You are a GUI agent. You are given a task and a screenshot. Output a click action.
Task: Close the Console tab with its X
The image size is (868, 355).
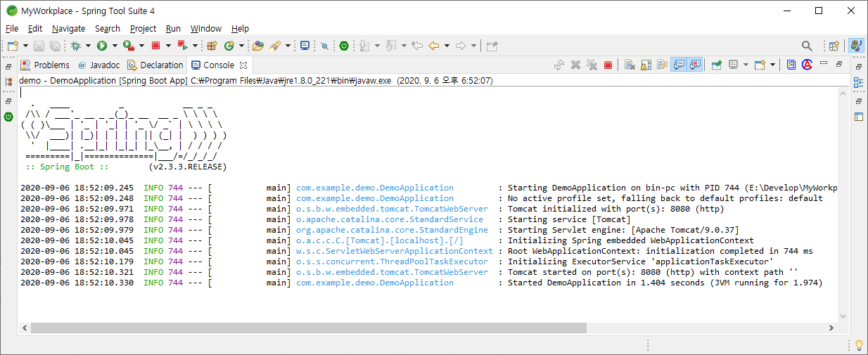click(243, 65)
